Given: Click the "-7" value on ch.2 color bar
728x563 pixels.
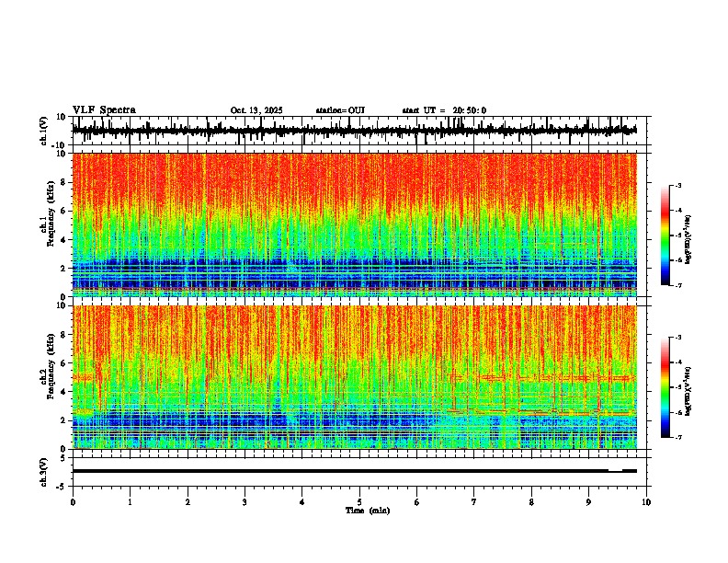Looking at the screenshot, I should click(x=678, y=437).
